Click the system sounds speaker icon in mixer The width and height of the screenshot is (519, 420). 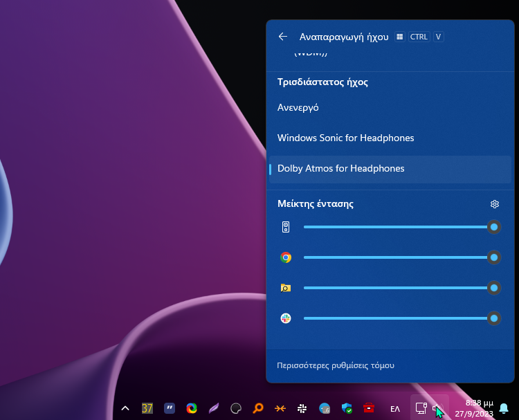pyautogui.click(x=286, y=227)
